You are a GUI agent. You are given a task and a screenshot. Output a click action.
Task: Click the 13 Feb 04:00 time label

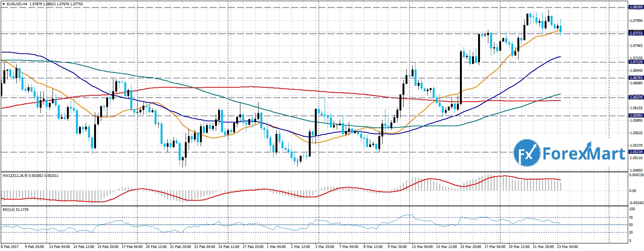tap(59, 247)
